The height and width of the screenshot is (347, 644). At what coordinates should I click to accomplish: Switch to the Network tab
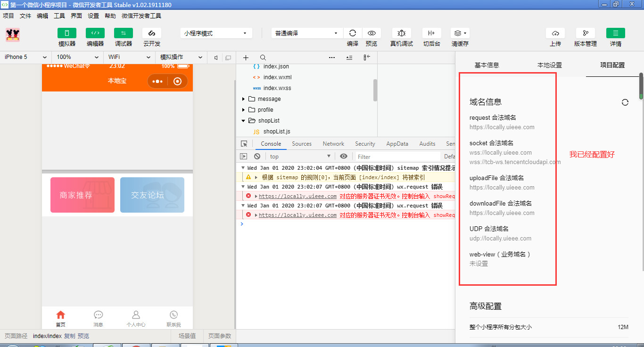pos(333,144)
